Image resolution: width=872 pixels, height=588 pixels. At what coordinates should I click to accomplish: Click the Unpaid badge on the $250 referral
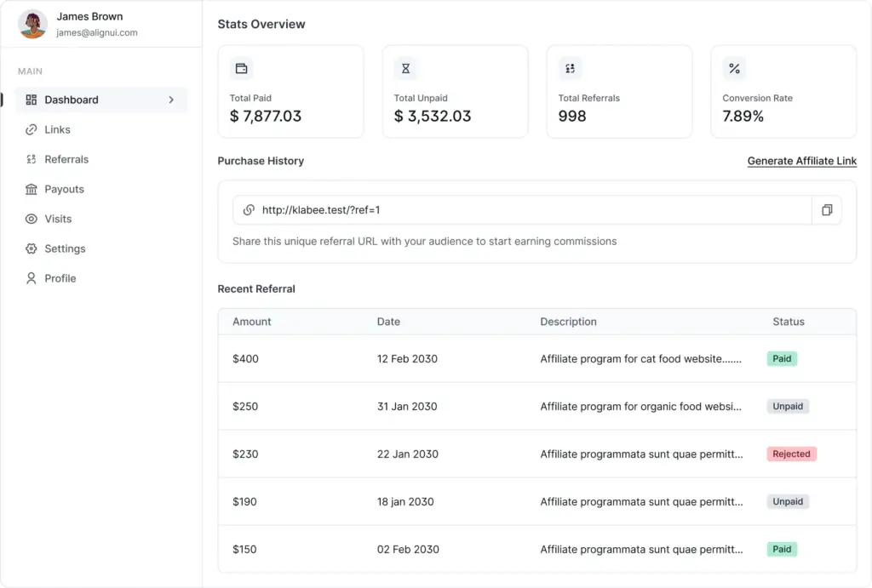pyautogui.click(x=787, y=406)
